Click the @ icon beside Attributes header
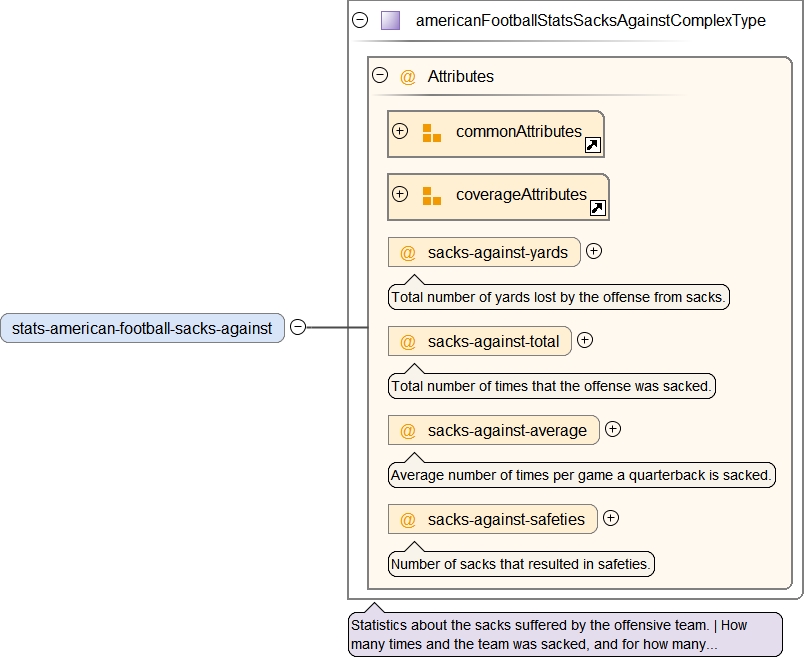The width and height of the screenshot is (805, 660). click(408, 77)
